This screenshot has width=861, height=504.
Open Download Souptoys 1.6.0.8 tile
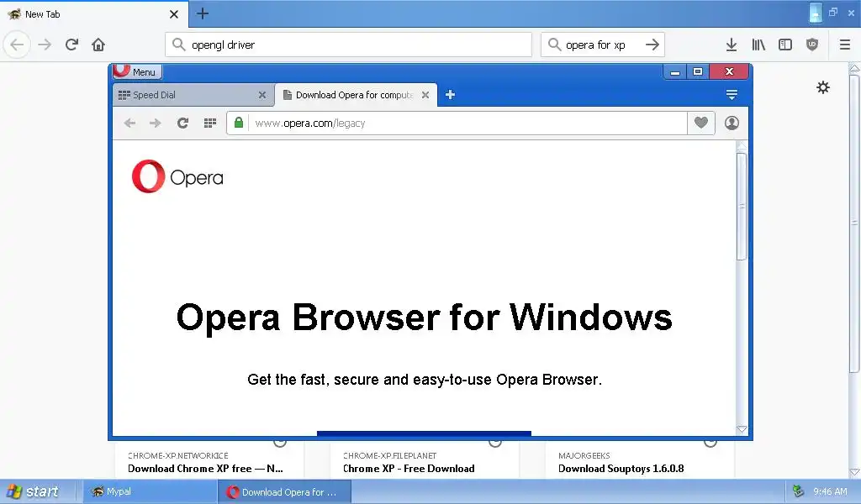coord(640,459)
